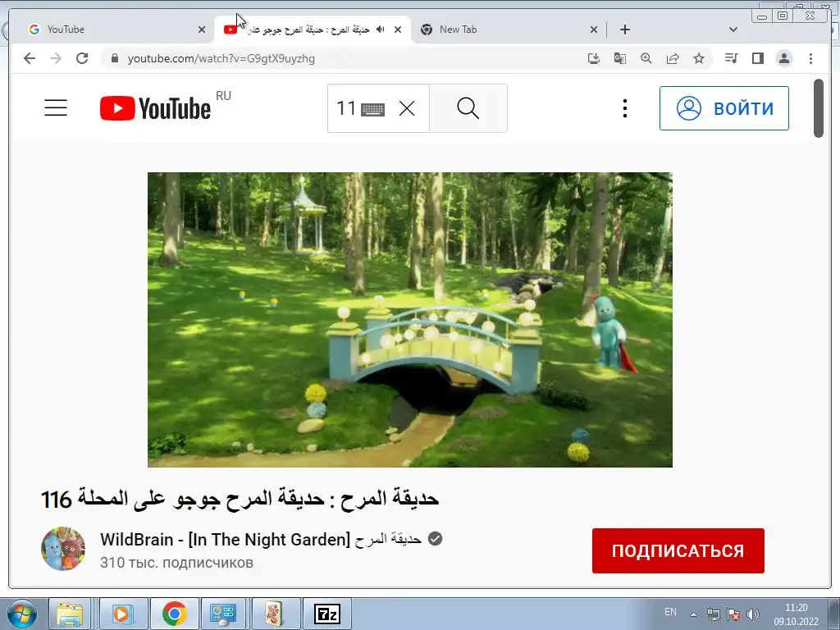Go to the YouTube home logo

click(155, 107)
